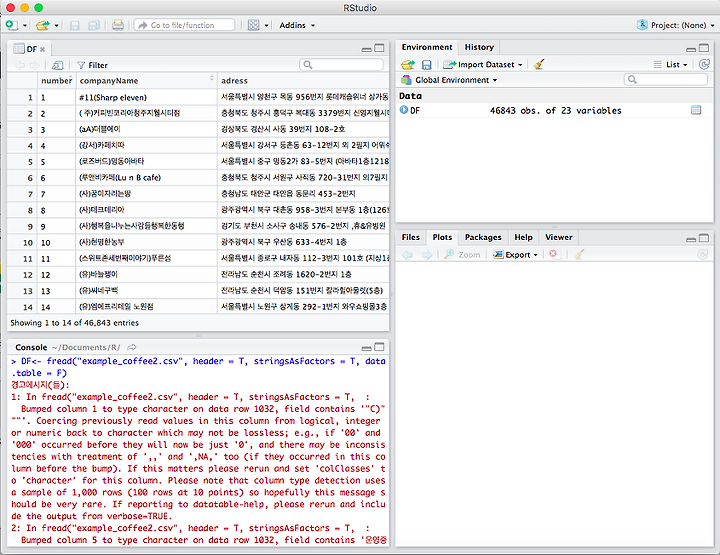
Task: Select the (루안비카페(Lu n B cafe) cell
Action: tap(146, 178)
